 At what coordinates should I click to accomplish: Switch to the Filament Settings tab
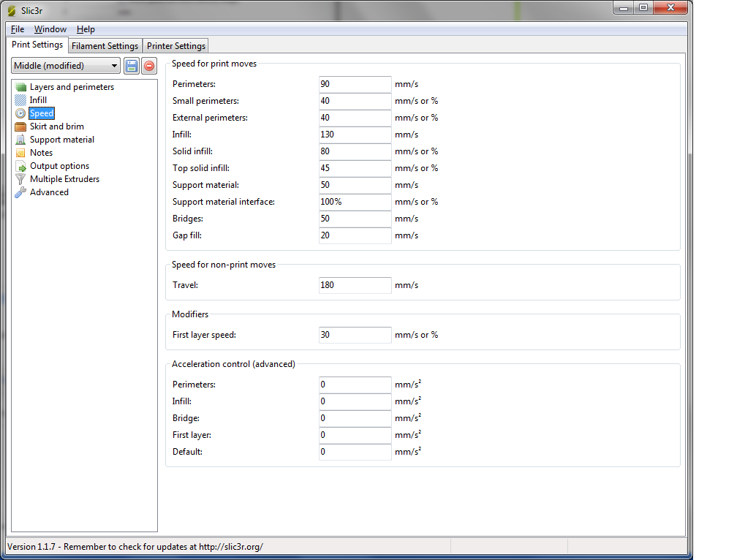click(105, 46)
